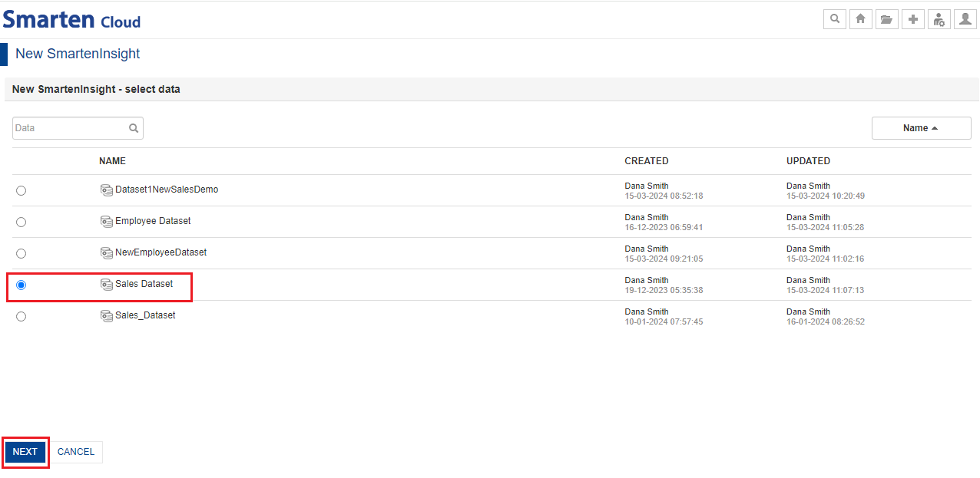
Task: Click the NewEmployeeDataset name text
Action: 161,252
